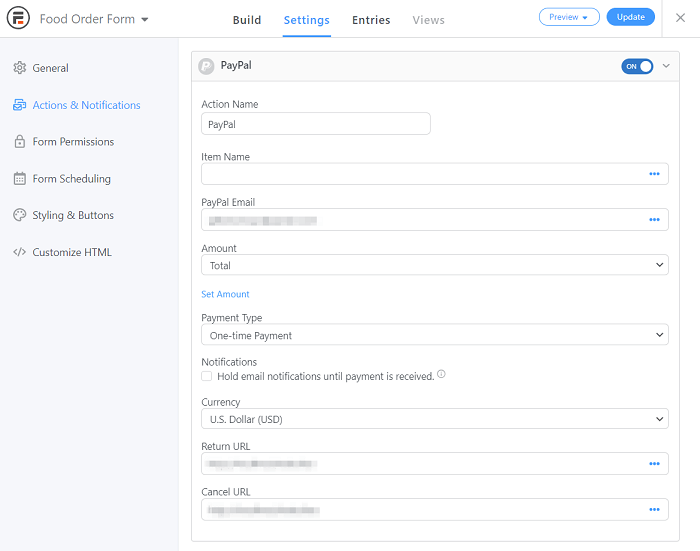Check Hold email notifications until payment
This screenshot has width=700, height=551.
pos(207,376)
